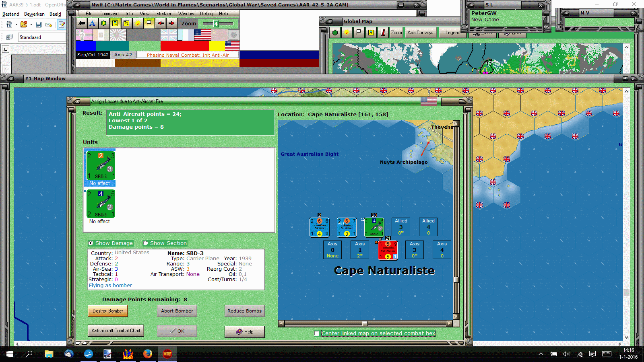Open the Interface menu in Mwif
Screen dimensions: 644x362
[164, 14]
